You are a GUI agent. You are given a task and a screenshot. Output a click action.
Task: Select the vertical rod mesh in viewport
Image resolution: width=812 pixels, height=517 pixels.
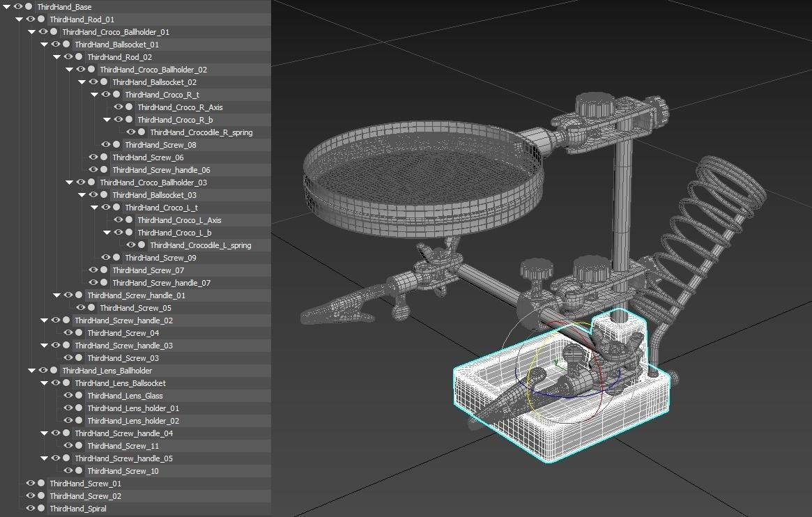point(622,202)
